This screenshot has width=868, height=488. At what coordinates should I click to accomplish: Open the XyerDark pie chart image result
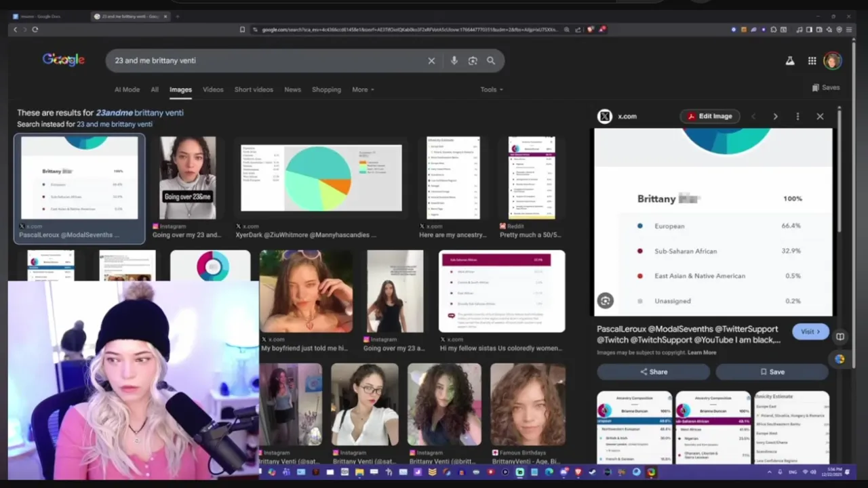click(321, 178)
